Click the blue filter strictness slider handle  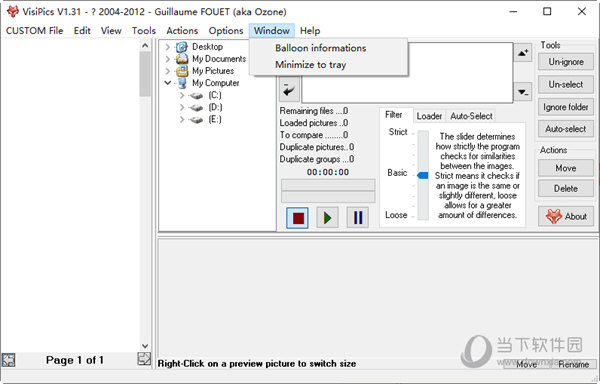click(x=422, y=175)
